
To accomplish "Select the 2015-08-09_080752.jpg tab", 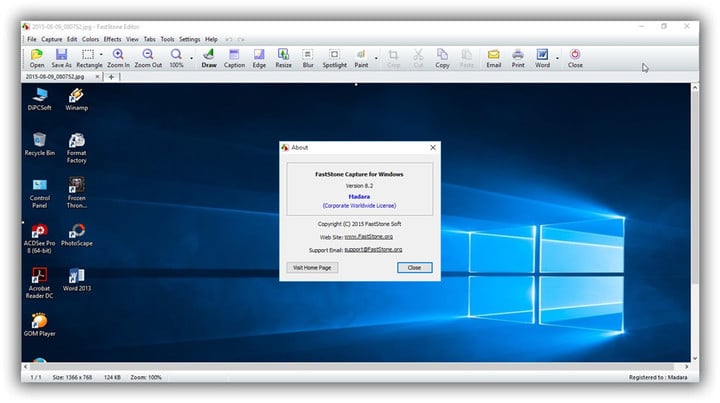I will tap(55, 77).
